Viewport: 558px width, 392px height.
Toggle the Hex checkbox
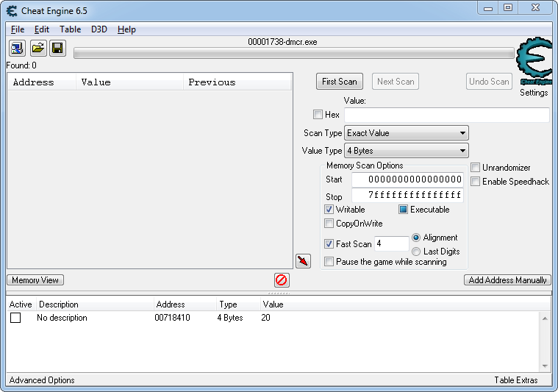click(318, 114)
